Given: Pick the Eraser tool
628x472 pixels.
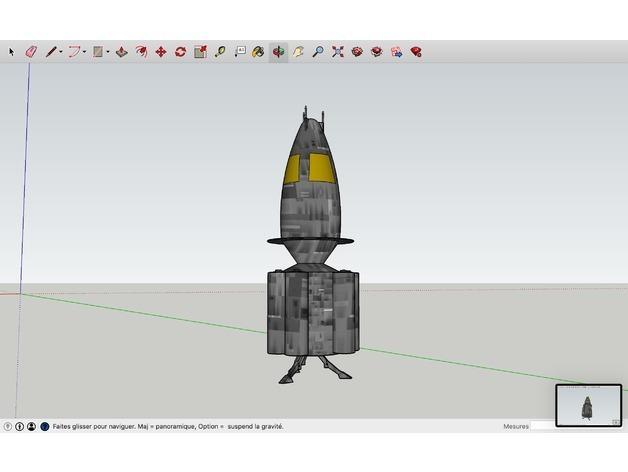Looking at the screenshot, I should (x=31, y=52).
